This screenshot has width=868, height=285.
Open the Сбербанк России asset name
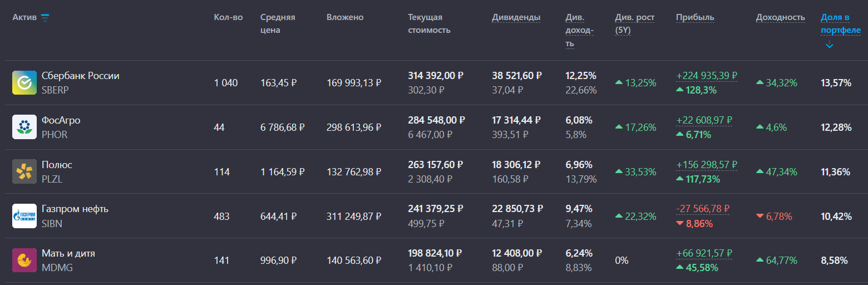[81, 76]
